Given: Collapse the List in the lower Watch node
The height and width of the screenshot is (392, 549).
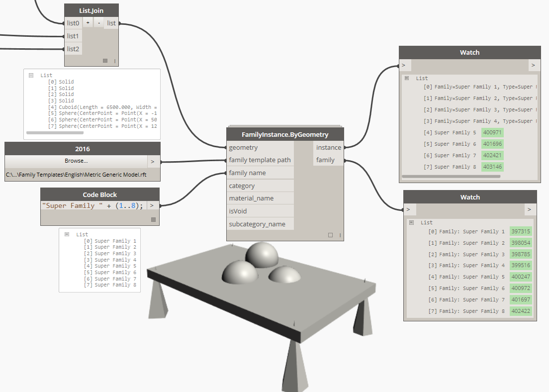Looking at the screenshot, I should tap(411, 222).
